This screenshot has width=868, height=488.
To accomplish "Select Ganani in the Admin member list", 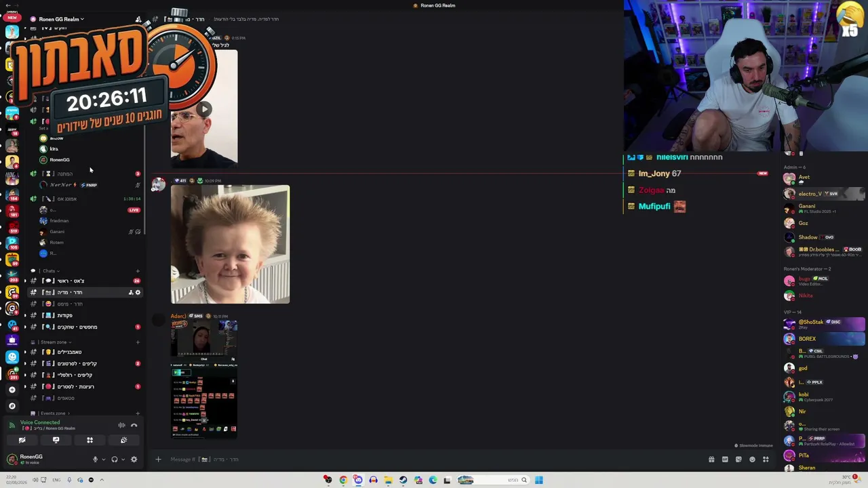I will coord(824,209).
